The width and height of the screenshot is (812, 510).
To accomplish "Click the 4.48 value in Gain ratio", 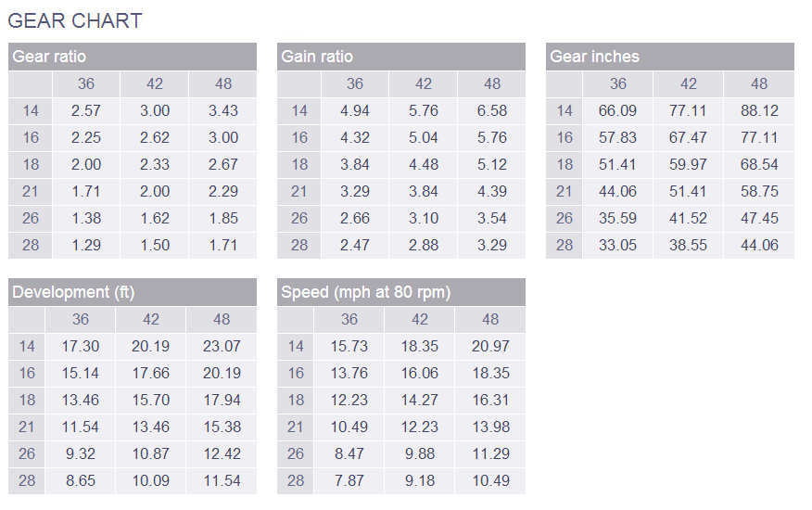I will pyautogui.click(x=423, y=165).
